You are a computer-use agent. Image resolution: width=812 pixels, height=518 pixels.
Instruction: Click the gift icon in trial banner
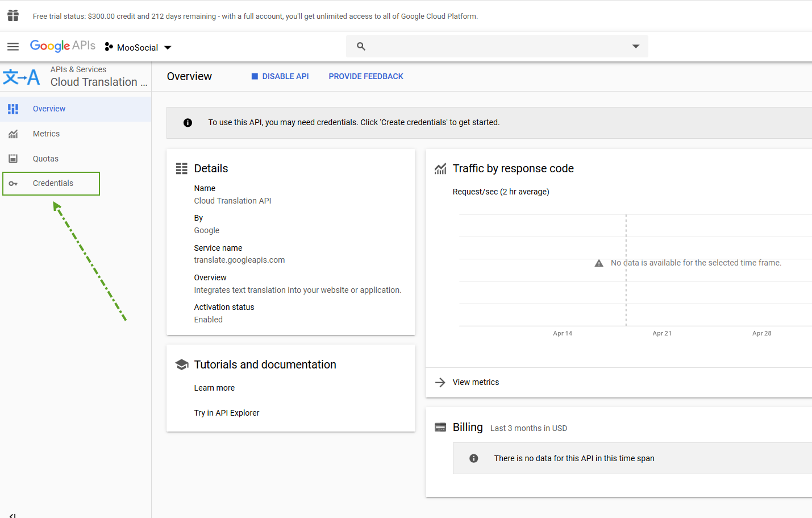click(x=13, y=15)
